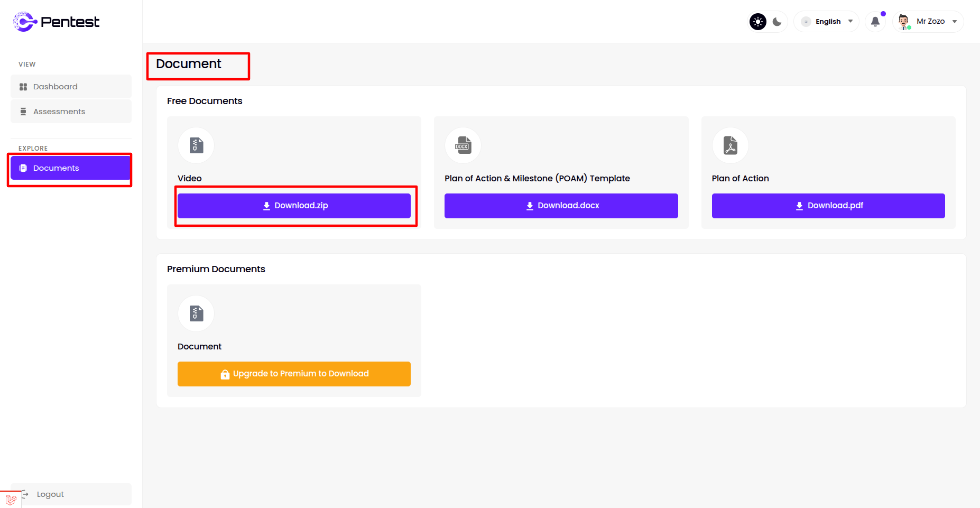Viewport: 980px width, 508px height.
Task: Click the Laravel debug icon in corner
Action: 11,500
